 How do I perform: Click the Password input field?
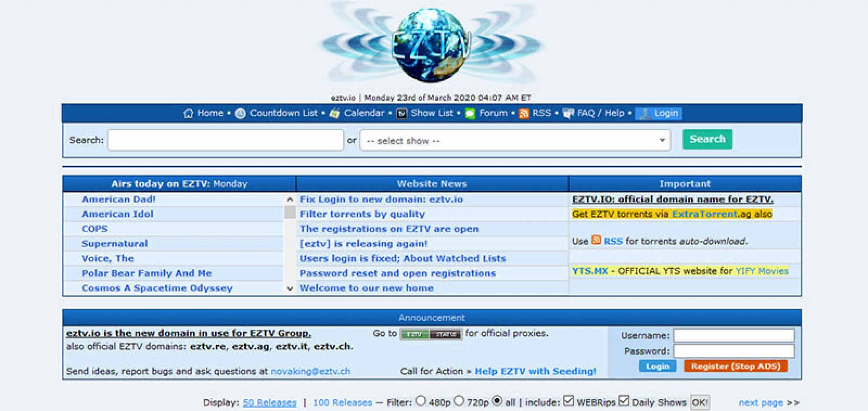pyautogui.click(x=734, y=351)
